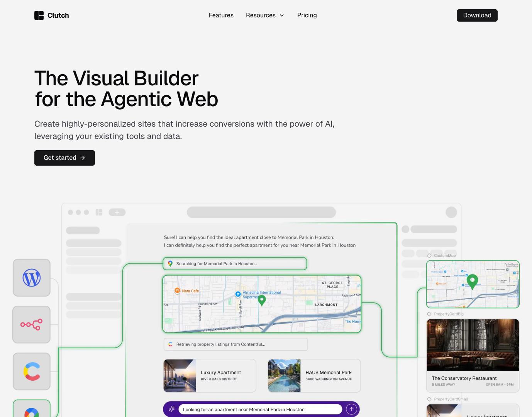Click the Download button

point(477,15)
